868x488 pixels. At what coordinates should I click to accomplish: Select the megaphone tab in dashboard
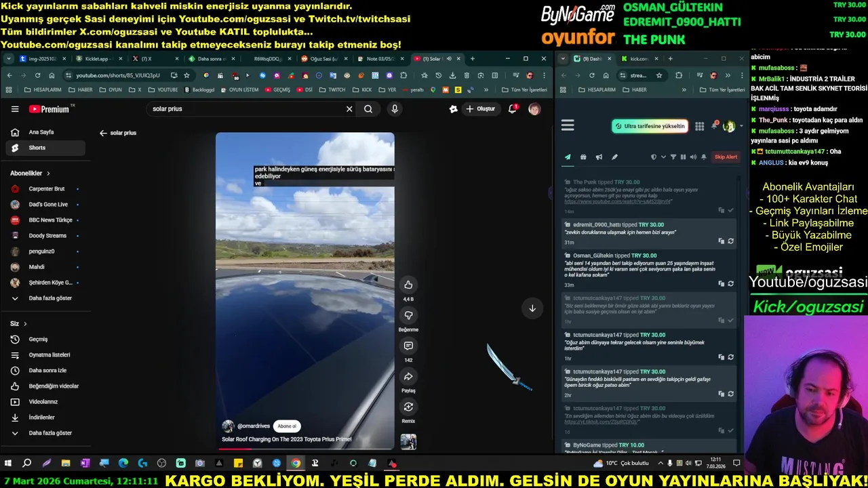pyautogui.click(x=599, y=157)
